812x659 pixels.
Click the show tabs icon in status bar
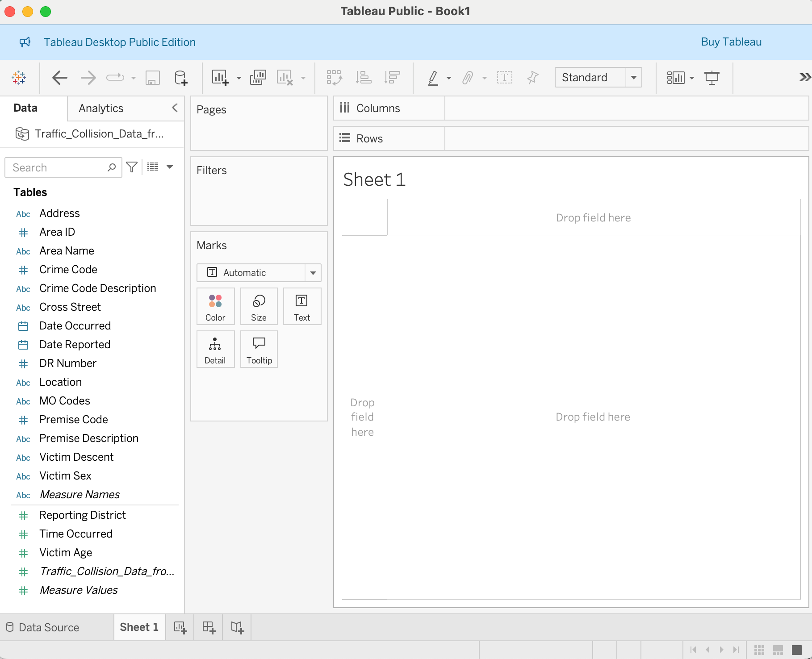pyautogui.click(x=797, y=650)
